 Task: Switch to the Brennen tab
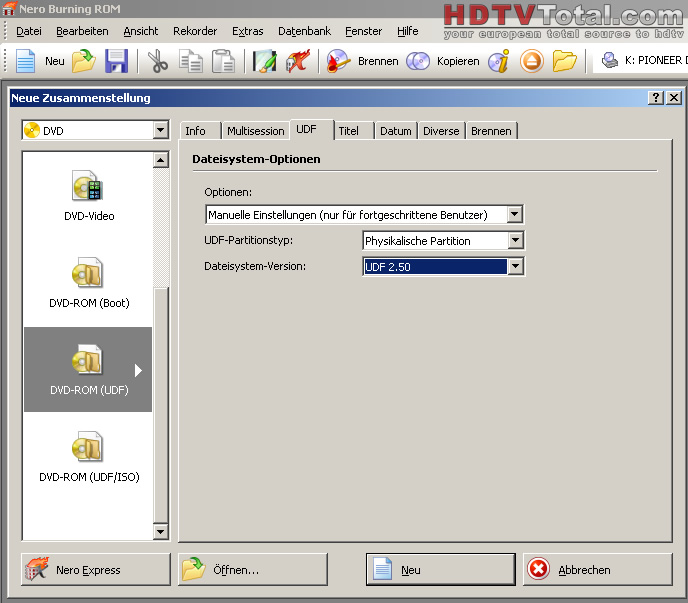pyautogui.click(x=491, y=131)
